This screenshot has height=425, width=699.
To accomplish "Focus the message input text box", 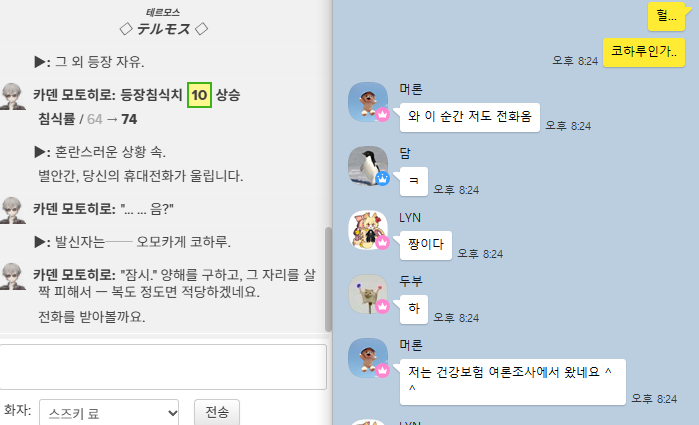I will 163,367.
